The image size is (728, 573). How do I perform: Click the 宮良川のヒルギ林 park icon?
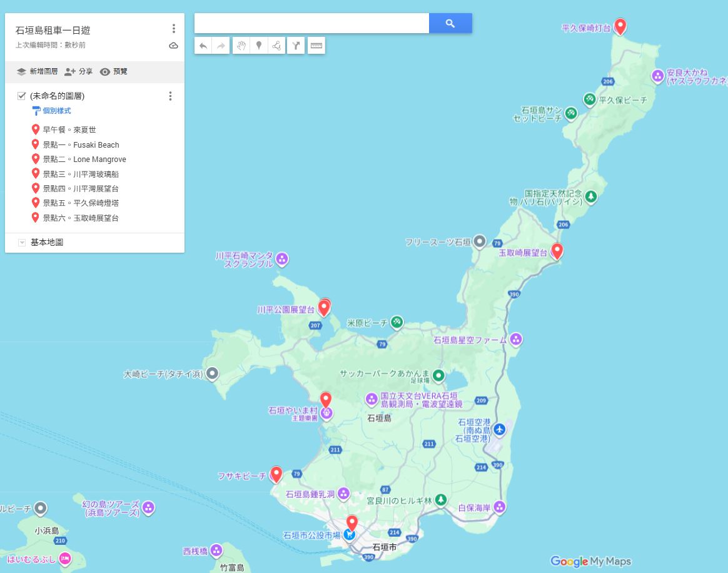[440, 500]
